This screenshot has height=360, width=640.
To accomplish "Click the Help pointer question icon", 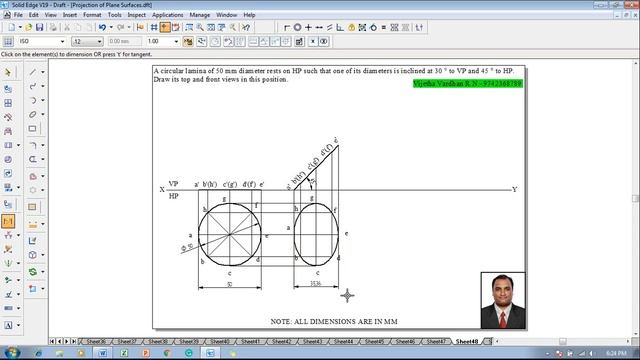I will (246, 27).
